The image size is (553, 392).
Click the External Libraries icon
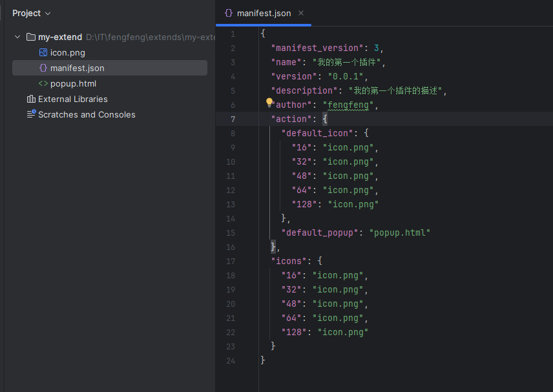pos(31,99)
